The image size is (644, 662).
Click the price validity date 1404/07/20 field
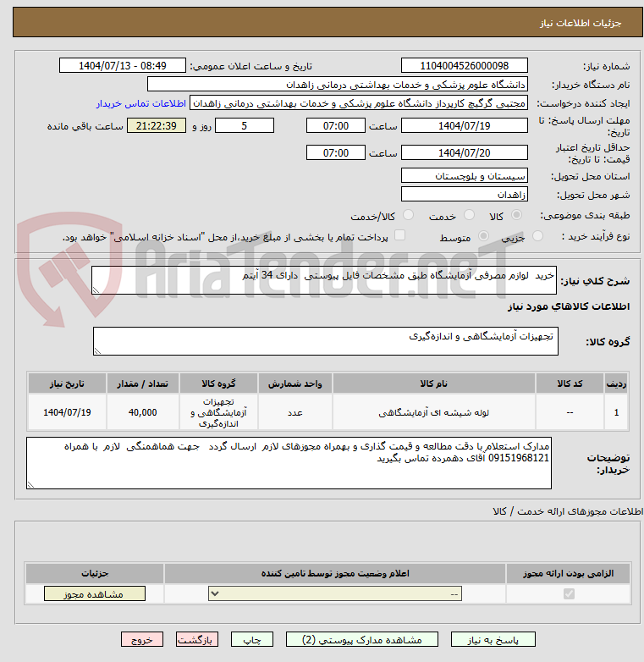(465, 153)
